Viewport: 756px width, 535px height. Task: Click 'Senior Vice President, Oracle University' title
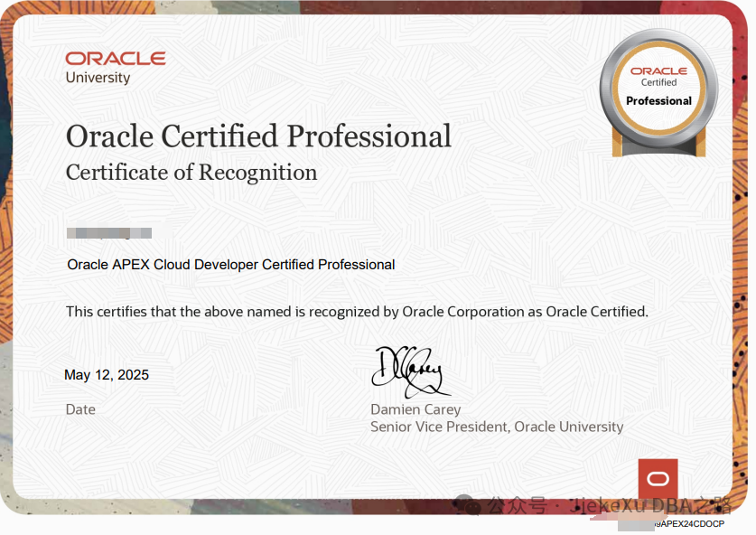pos(497,427)
